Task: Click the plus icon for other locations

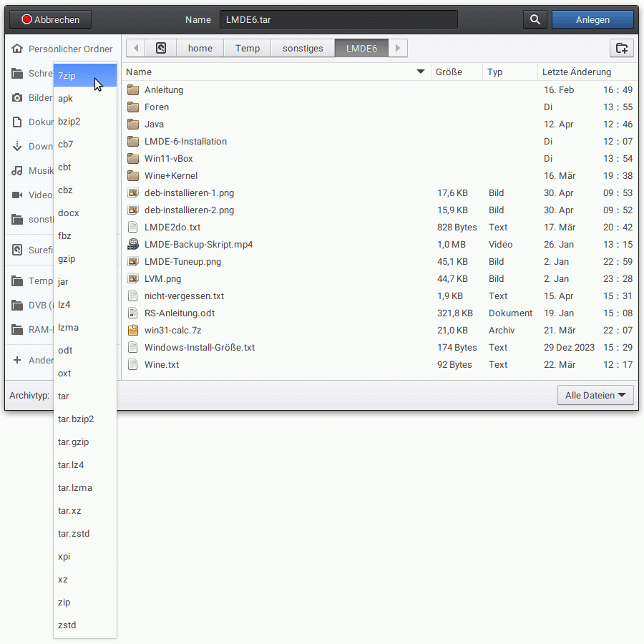Action: pyautogui.click(x=17, y=360)
